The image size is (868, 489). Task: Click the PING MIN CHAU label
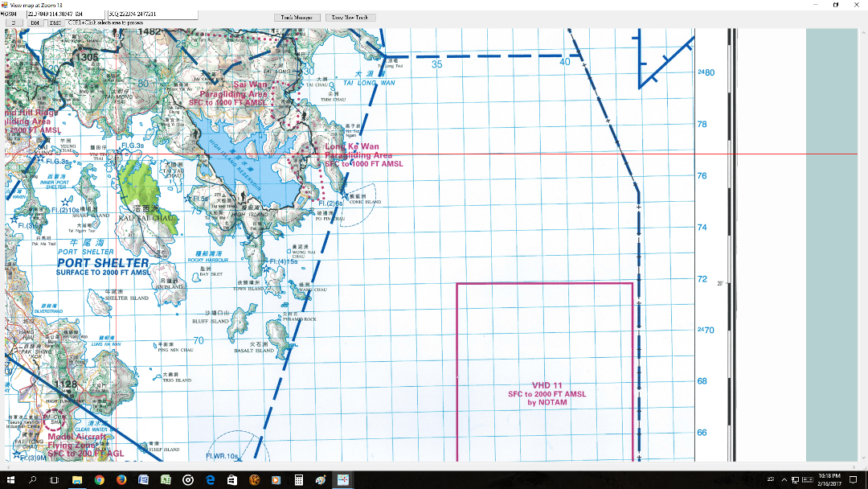[175, 350]
